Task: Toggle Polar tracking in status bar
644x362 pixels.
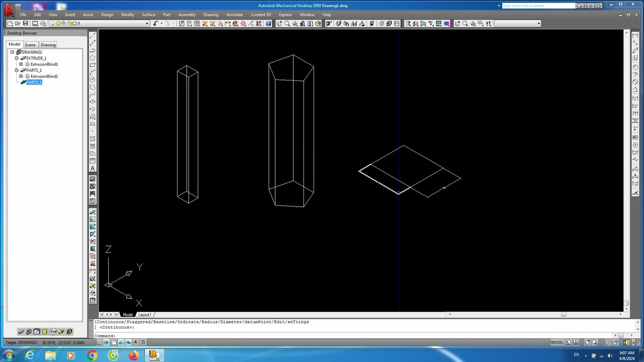Action: tap(106, 342)
